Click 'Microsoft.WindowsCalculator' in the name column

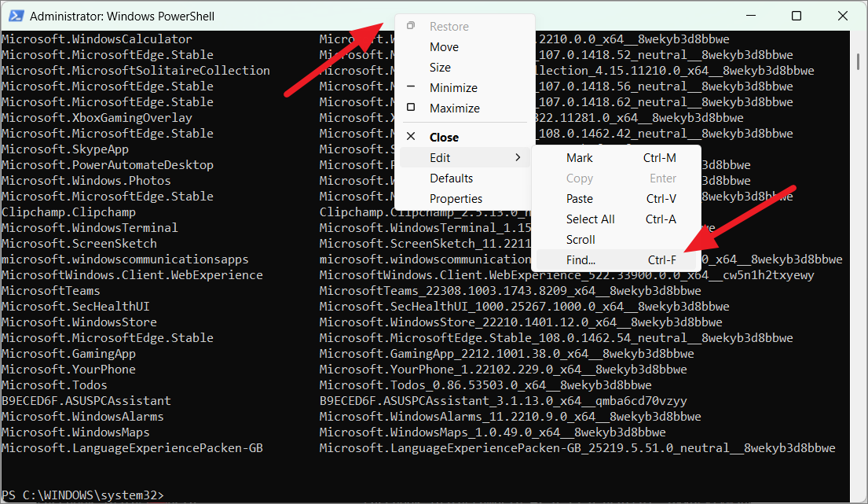97,39
